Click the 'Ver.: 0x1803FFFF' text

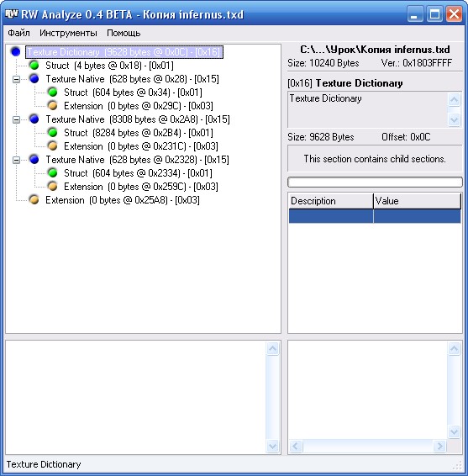(x=417, y=63)
